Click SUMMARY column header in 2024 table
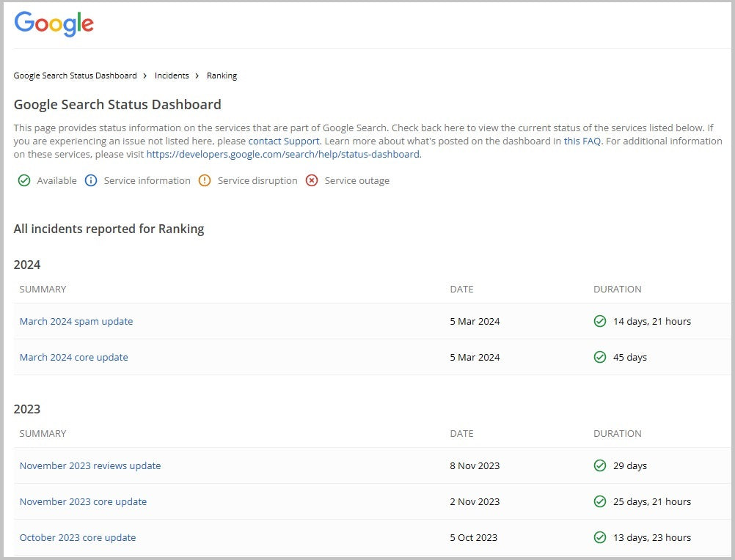 pyautogui.click(x=43, y=290)
